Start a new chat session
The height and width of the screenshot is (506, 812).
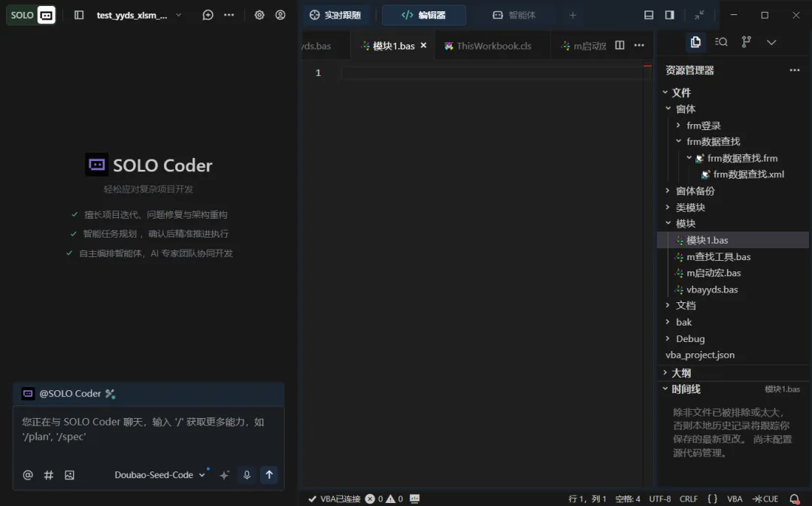[x=208, y=15]
